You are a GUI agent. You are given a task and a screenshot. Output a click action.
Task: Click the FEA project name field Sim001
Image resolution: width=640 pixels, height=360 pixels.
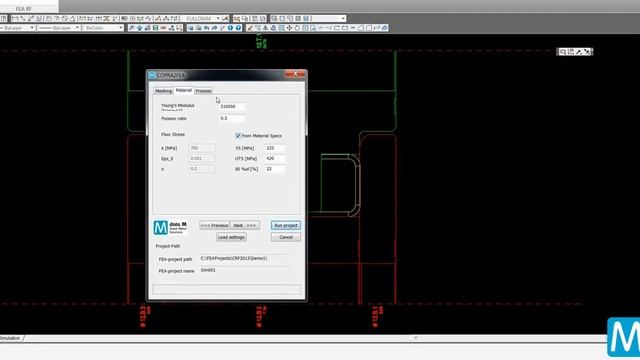245,270
